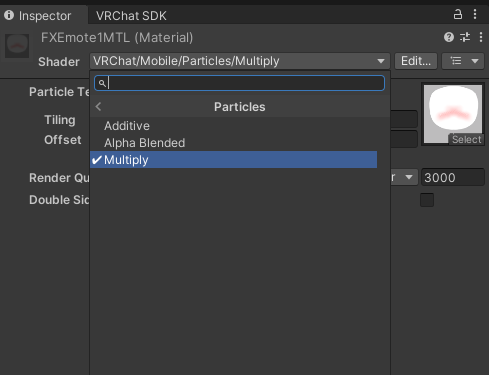
Task: Focus the shader search field
Action: pyautogui.click(x=239, y=83)
